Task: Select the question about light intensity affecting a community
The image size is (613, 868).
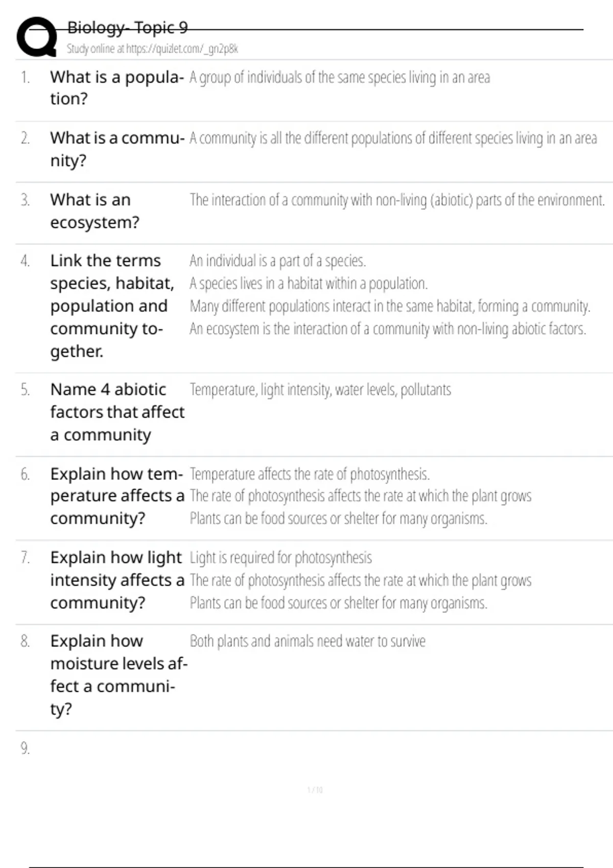Action: point(117,580)
